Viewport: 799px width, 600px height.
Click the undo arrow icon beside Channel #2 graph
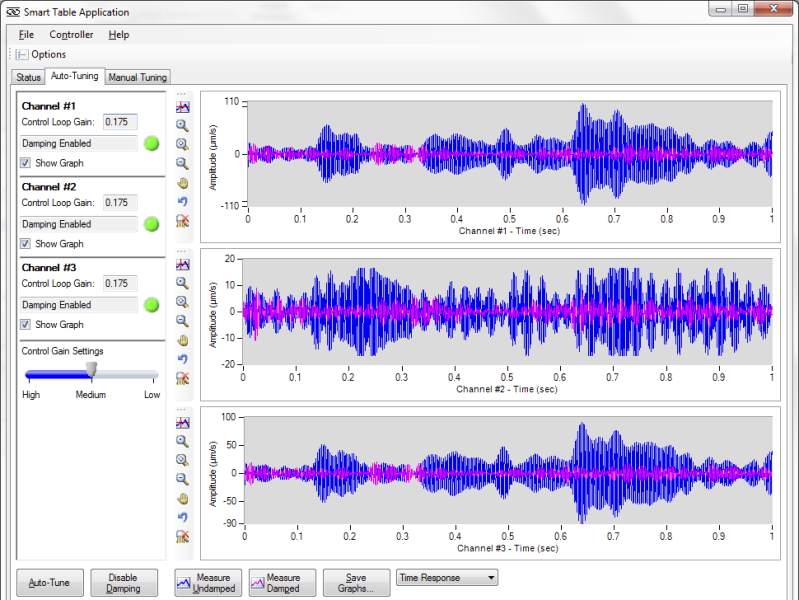(183, 359)
